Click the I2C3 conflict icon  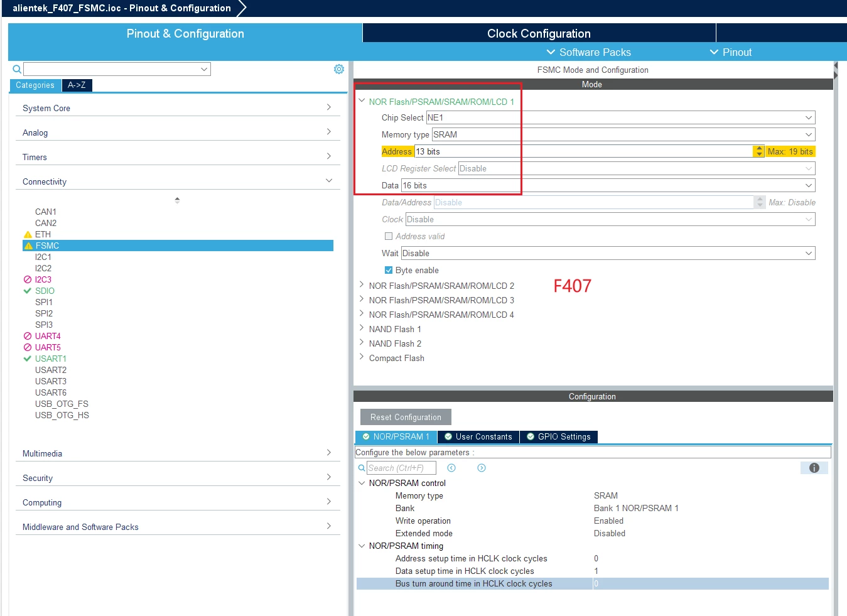point(28,279)
